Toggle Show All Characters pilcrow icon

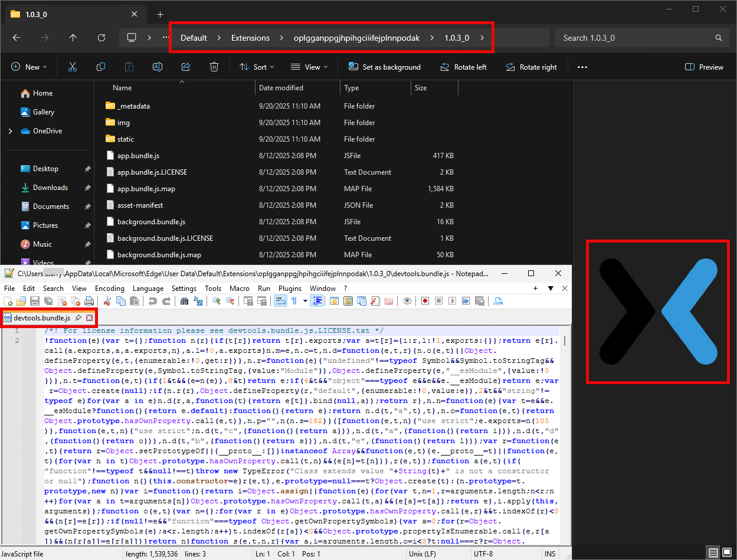point(294,301)
